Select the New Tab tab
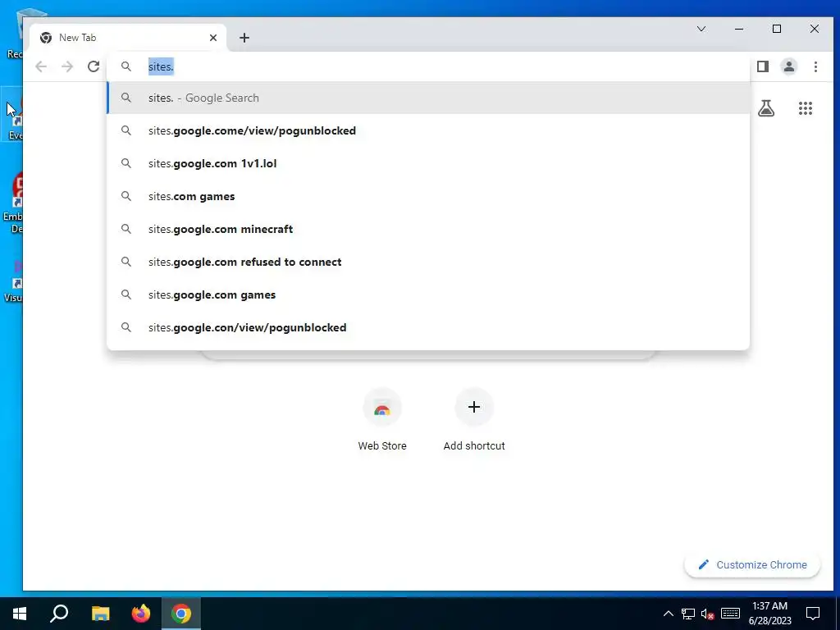Image resolution: width=840 pixels, height=630 pixels. tap(128, 38)
